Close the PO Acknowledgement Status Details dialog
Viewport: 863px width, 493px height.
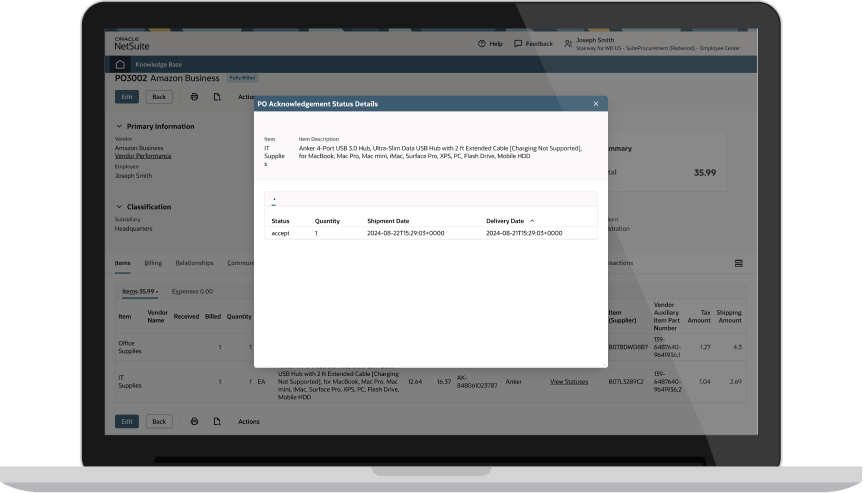(x=596, y=103)
